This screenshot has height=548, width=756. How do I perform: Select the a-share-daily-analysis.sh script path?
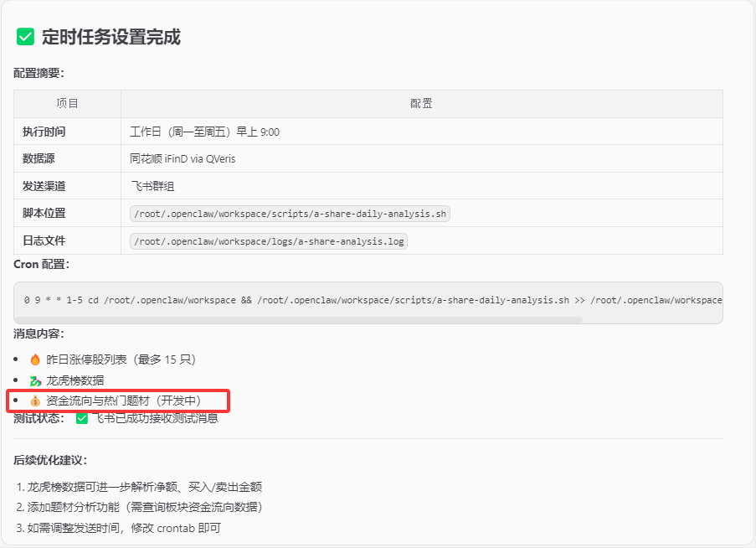291,214
